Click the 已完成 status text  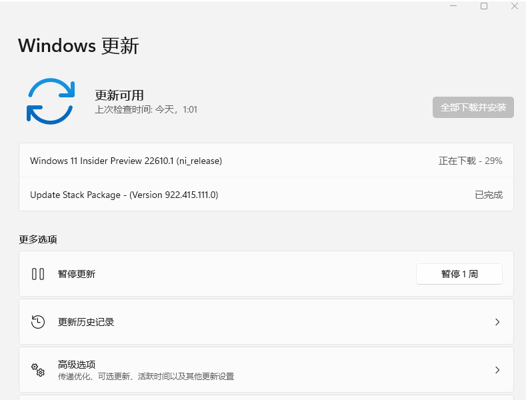click(489, 195)
